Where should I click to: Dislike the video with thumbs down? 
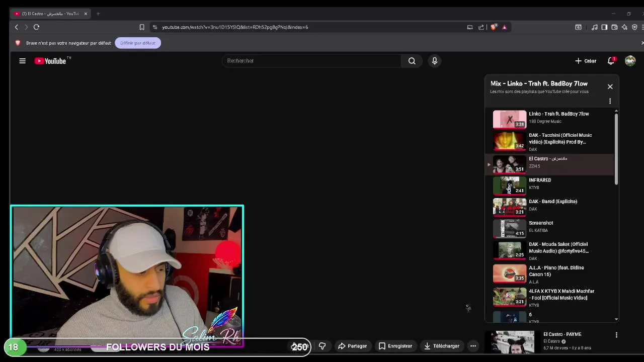(x=322, y=346)
